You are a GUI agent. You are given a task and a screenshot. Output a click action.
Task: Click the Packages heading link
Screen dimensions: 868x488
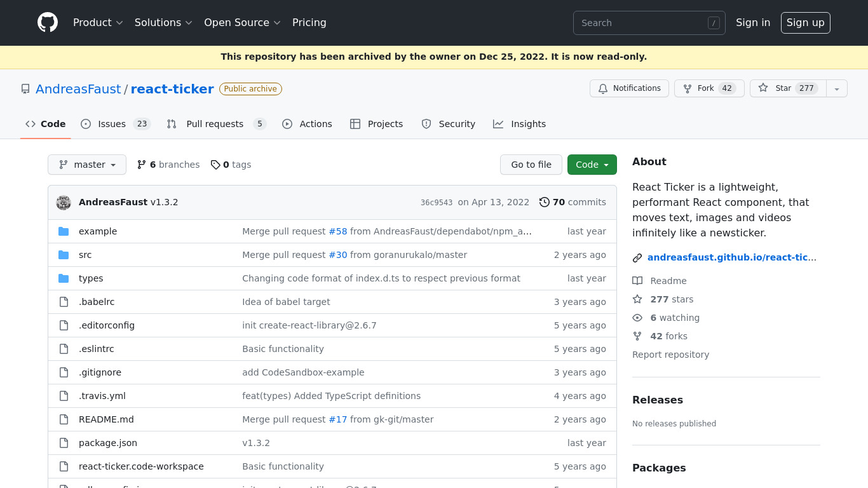(659, 468)
